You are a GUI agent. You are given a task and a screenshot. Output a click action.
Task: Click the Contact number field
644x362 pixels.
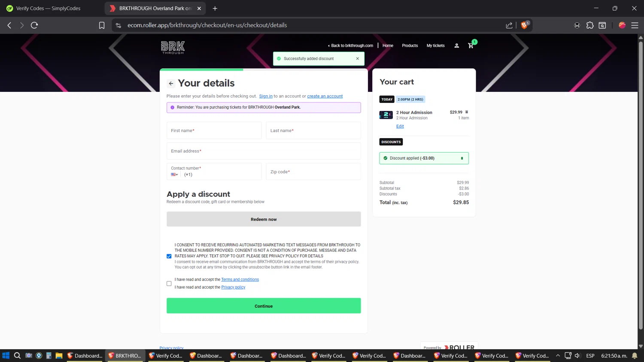pyautogui.click(x=214, y=172)
